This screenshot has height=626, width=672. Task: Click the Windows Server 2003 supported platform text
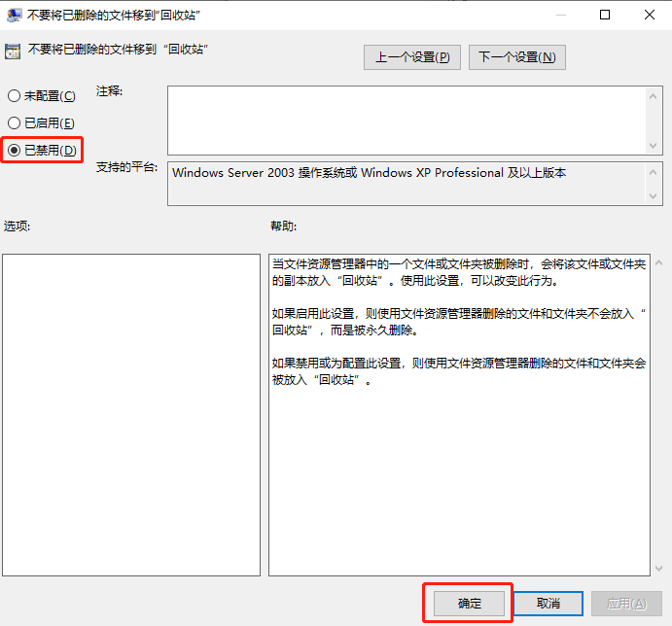[x=369, y=173]
